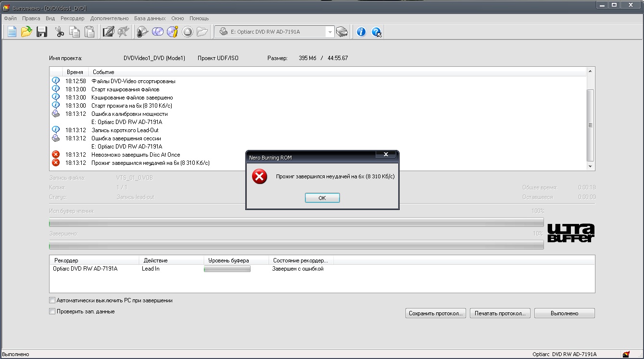
Task: Click the Copy icon in toolbar
Action: (75, 32)
